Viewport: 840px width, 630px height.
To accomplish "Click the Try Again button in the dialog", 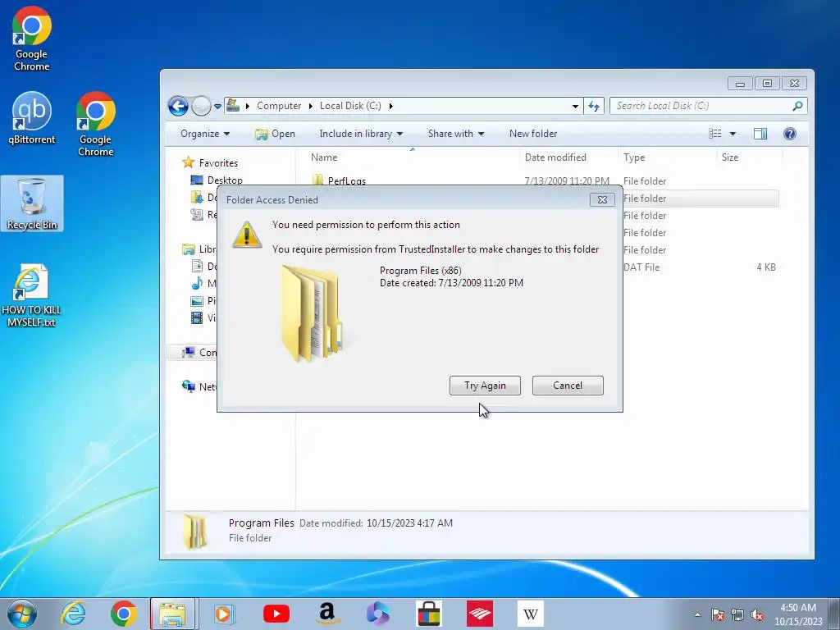I will [x=485, y=386].
